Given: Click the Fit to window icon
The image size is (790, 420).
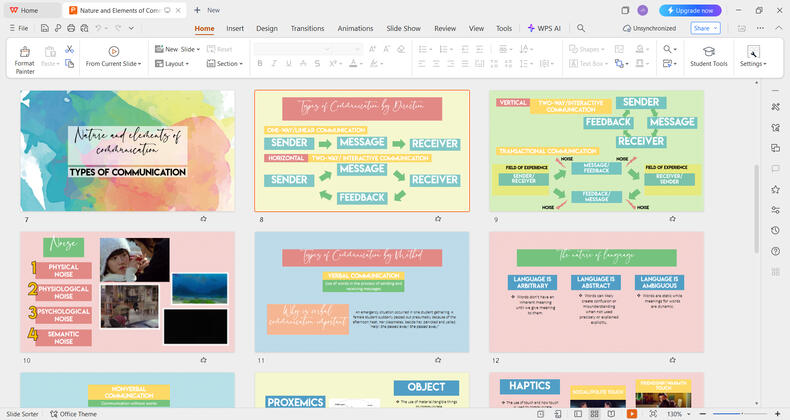Looking at the screenshot, I should 652,414.
